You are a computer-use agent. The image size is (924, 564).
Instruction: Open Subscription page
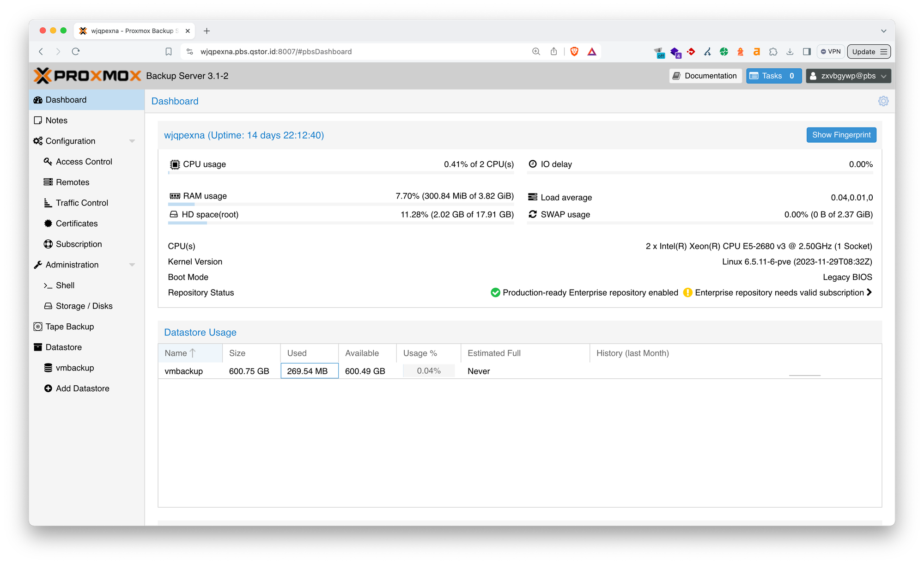pos(87,244)
